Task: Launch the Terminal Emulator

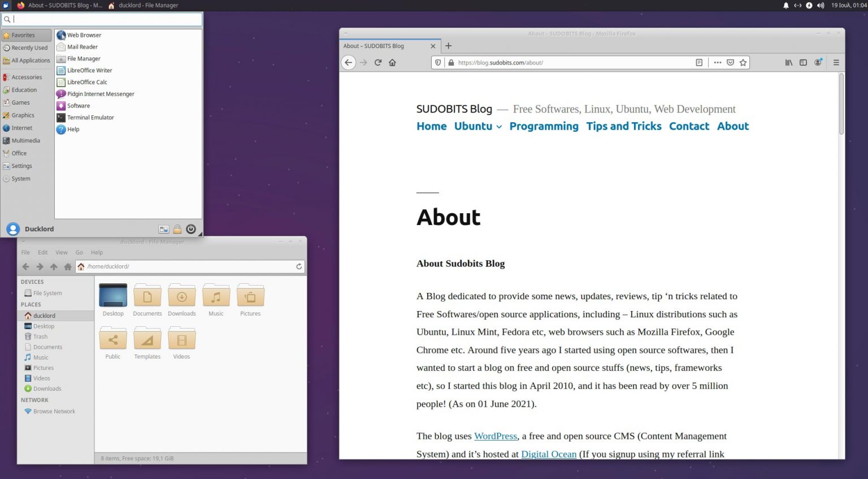Action: click(90, 117)
